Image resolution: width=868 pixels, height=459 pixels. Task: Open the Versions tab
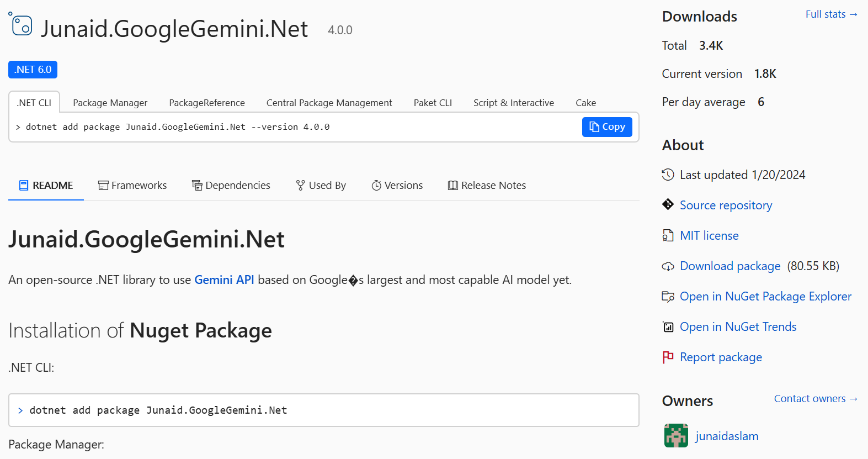tap(397, 186)
